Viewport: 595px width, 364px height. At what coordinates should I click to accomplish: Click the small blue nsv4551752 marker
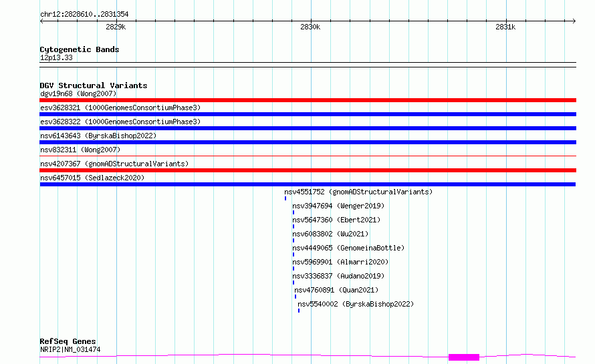[x=285, y=198]
